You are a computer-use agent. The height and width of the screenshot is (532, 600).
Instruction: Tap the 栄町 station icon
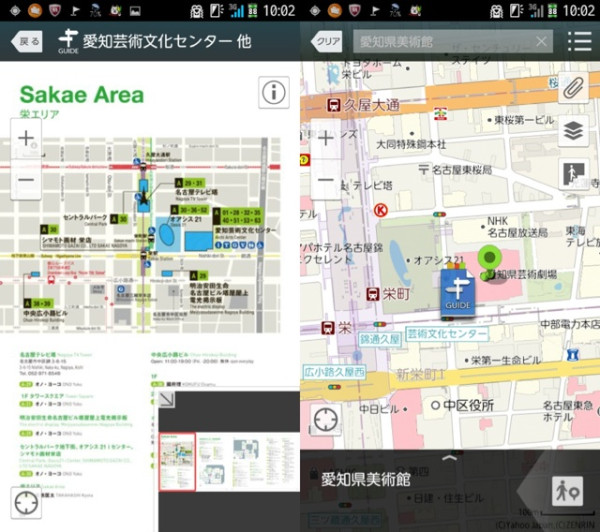point(373,294)
